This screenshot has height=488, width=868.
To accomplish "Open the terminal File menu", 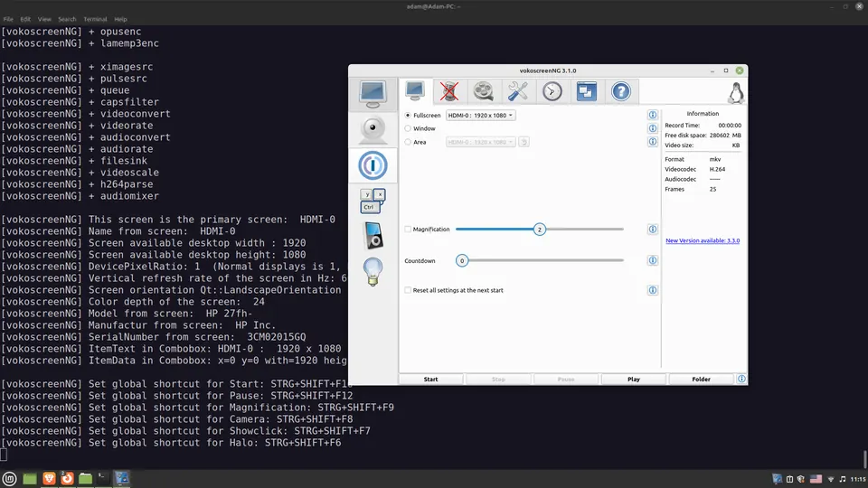I will 8,19.
